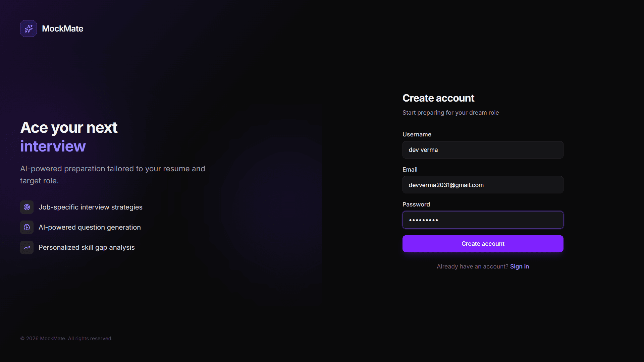Click the Username field label
Viewport: 644px width, 362px height.
pos(417,134)
